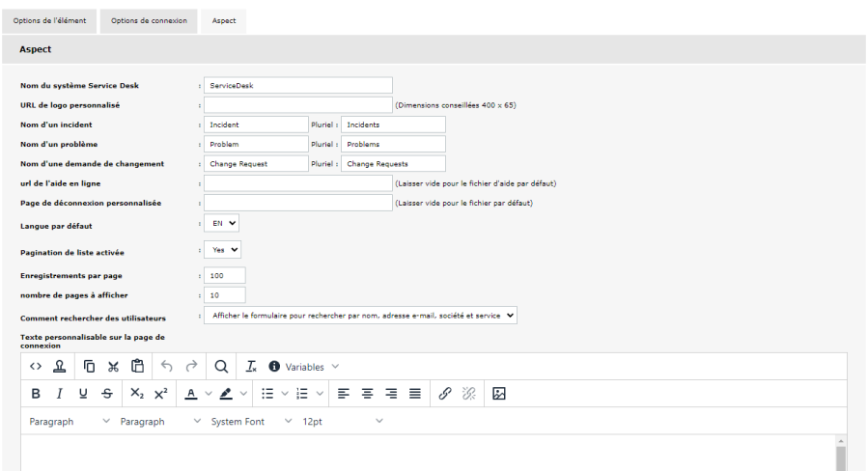The image size is (868, 471).
Task: Open the 12pt font size dropdown
Action: point(342,421)
